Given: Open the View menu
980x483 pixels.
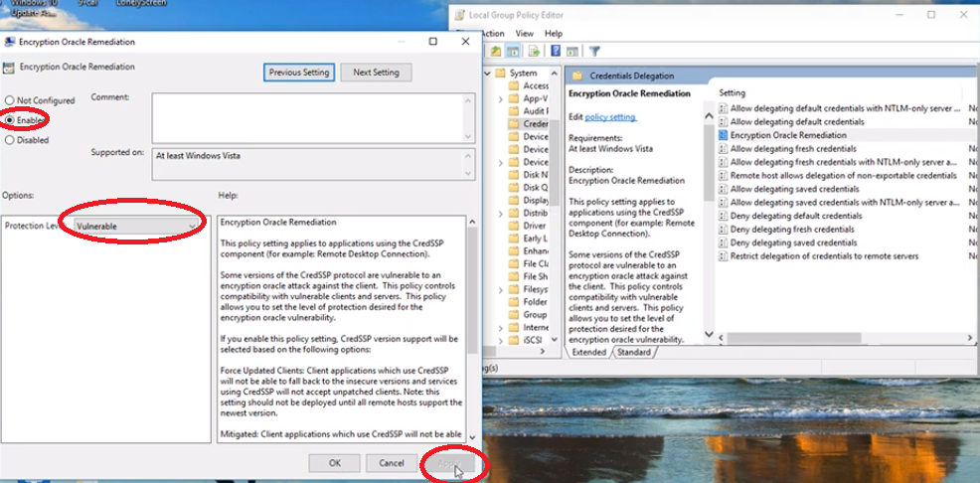Looking at the screenshot, I should click(525, 34).
